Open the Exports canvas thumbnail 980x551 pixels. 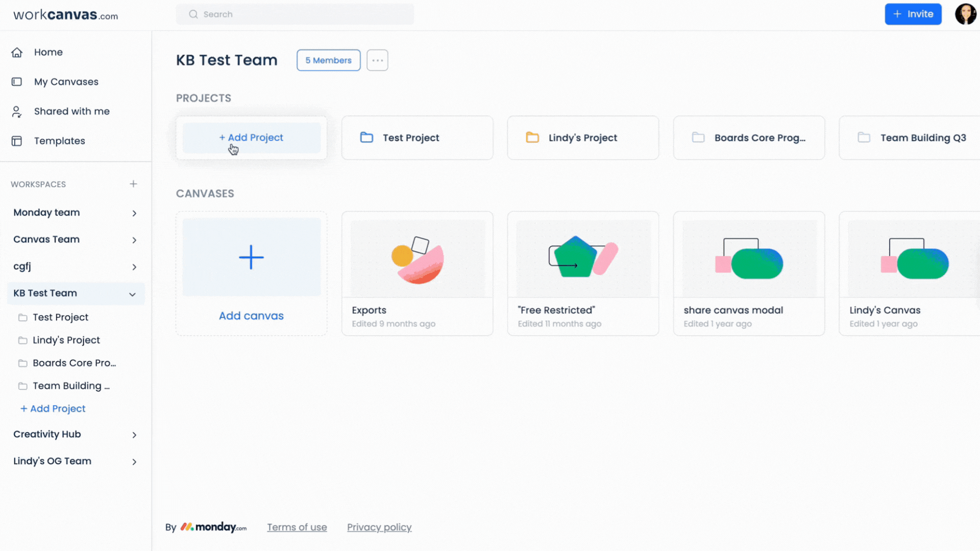[418, 259]
